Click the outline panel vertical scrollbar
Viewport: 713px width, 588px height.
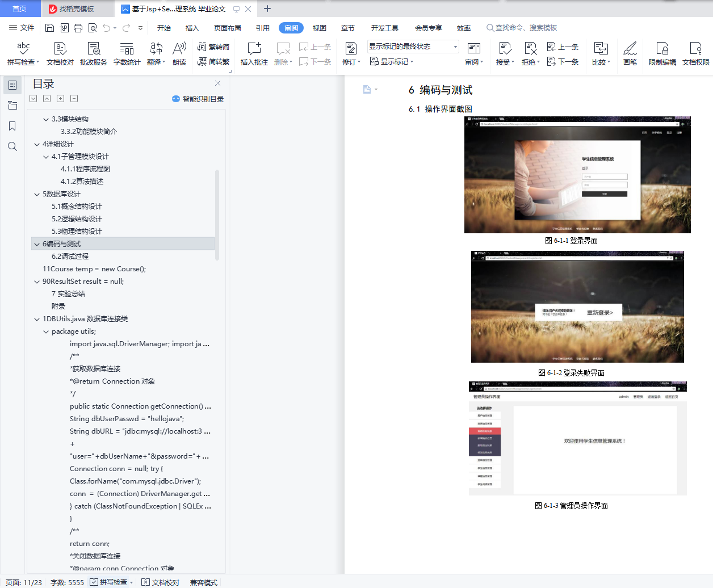tap(217, 215)
